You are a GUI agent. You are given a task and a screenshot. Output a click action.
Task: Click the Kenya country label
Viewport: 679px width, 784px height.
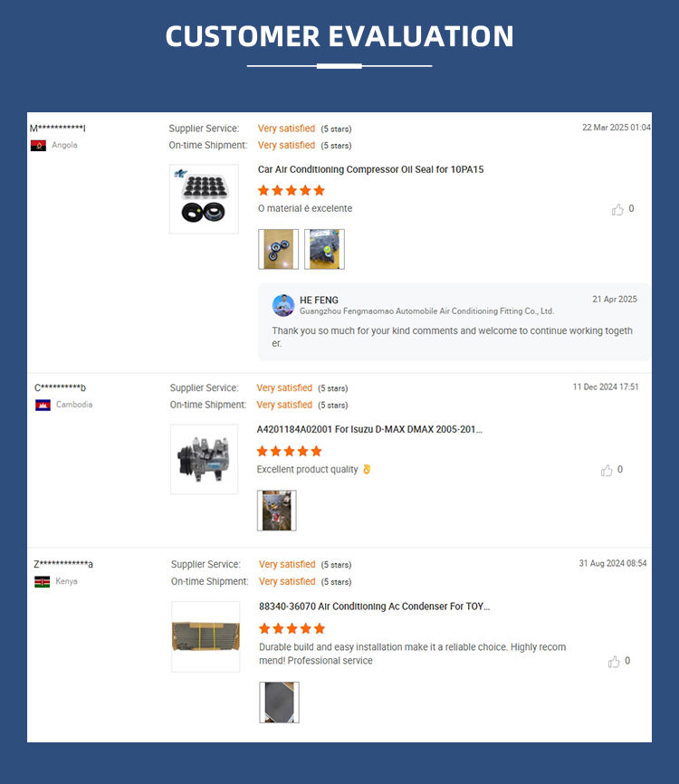tap(66, 581)
